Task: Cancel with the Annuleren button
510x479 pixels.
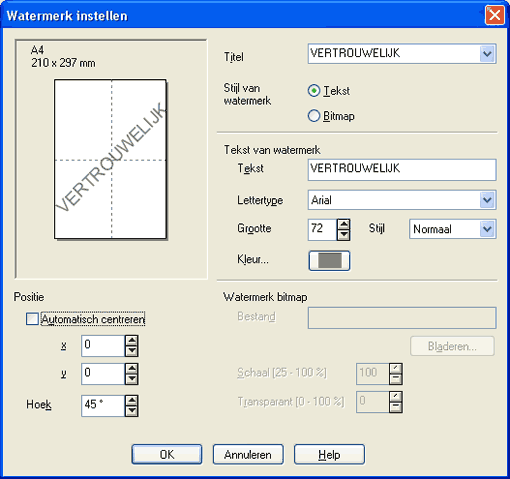Action: [248, 454]
